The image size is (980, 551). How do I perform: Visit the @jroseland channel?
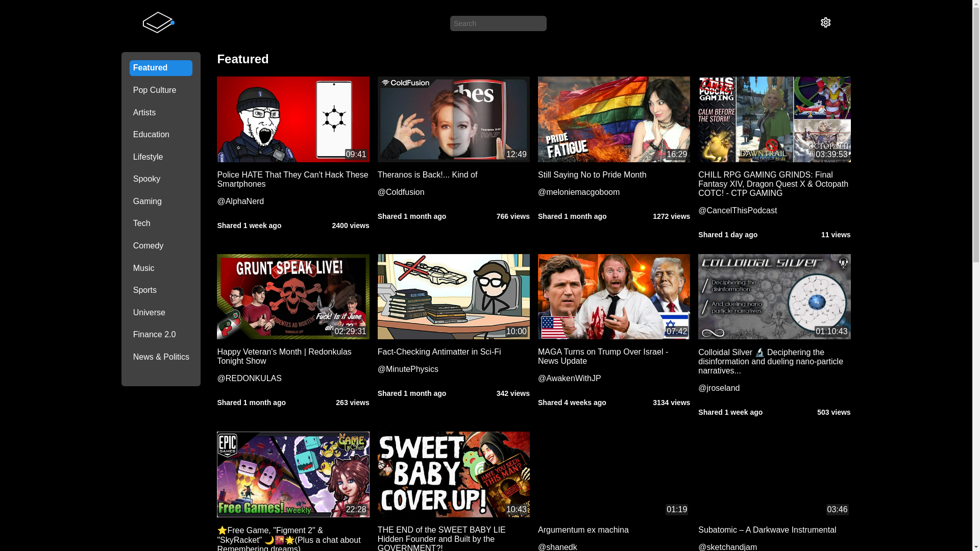[x=719, y=388]
